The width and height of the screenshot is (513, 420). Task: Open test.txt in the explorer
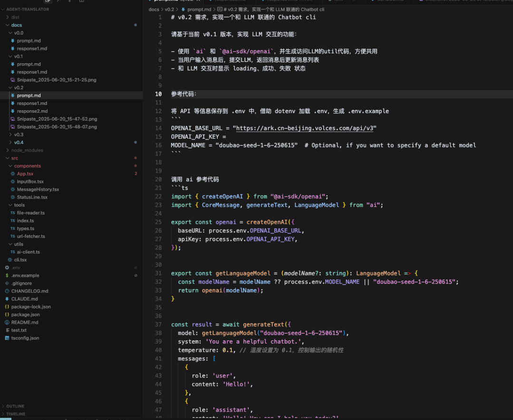[19, 331]
